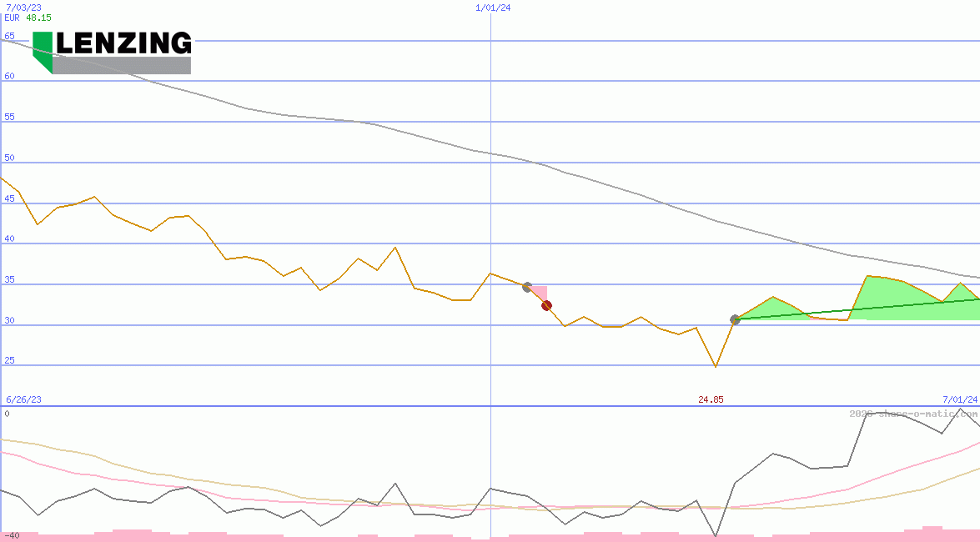Click the red 24.85 low value
The width and height of the screenshot is (980, 542).
(x=711, y=399)
